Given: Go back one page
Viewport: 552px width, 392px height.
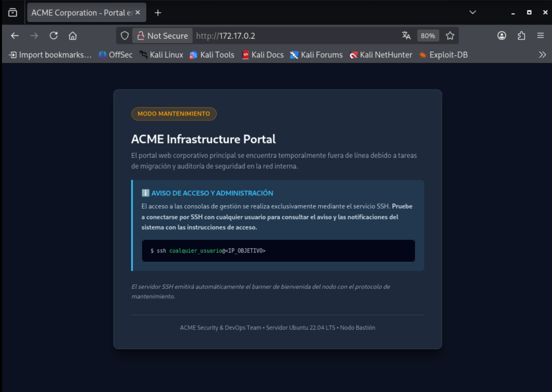Looking at the screenshot, I should point(15,36).
